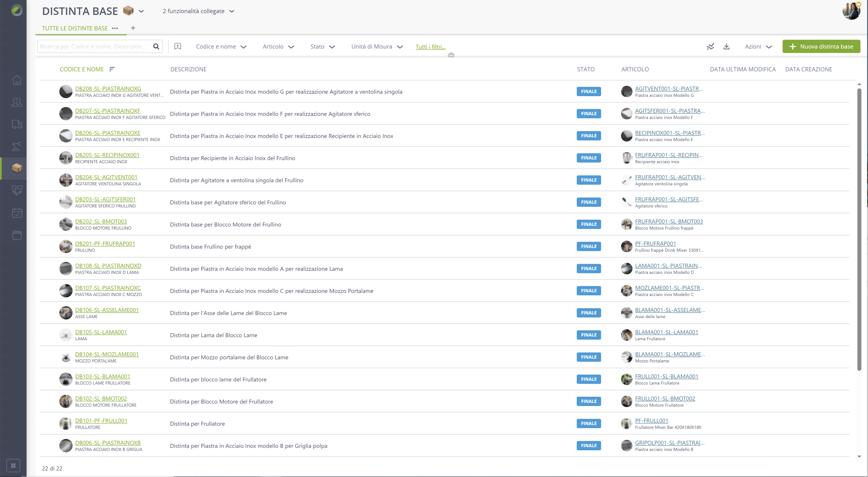
Task: Open the DB201-PF-FRUFRAP001 link
Action: 105,244
